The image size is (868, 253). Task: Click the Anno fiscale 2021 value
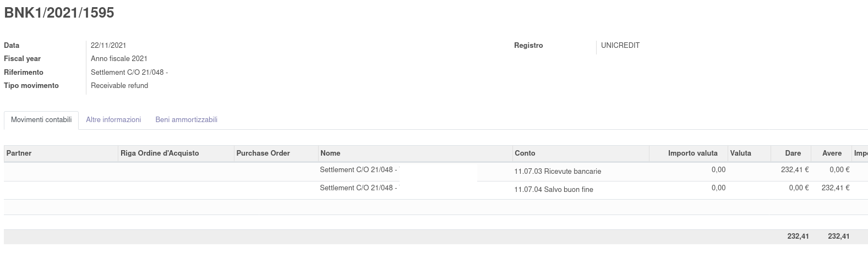tap(119, 59)
